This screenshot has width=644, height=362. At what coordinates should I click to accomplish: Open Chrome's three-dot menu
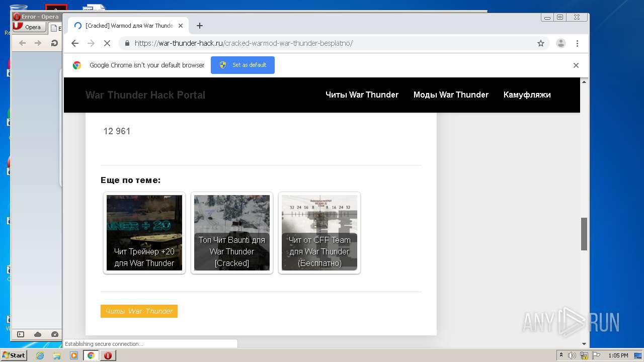577,43
